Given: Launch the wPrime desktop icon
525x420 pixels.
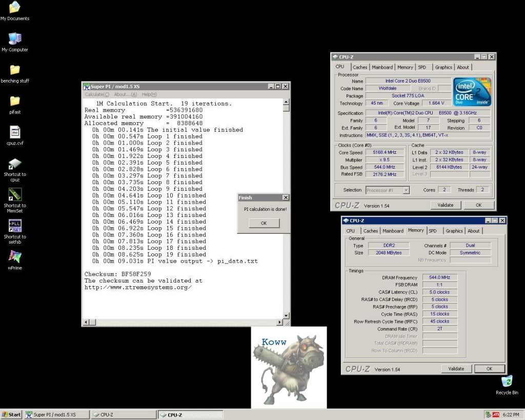Looking at the screenshot, I should click(15, 256).
